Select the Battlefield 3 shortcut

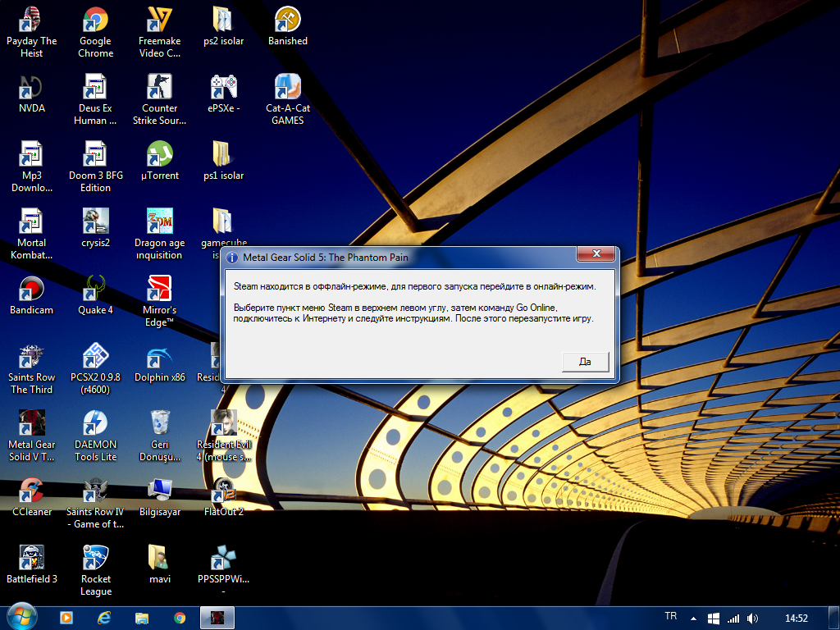[32, 565]
